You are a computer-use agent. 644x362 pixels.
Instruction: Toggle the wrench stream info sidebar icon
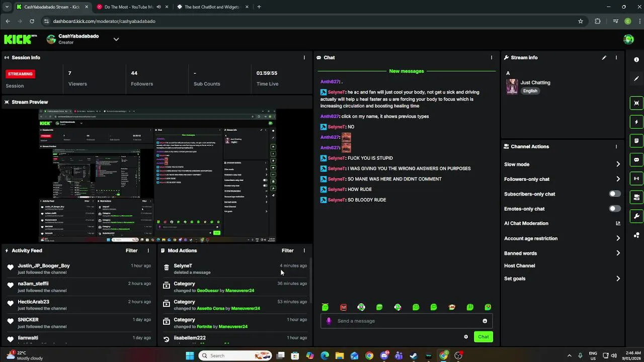[636, 216]
